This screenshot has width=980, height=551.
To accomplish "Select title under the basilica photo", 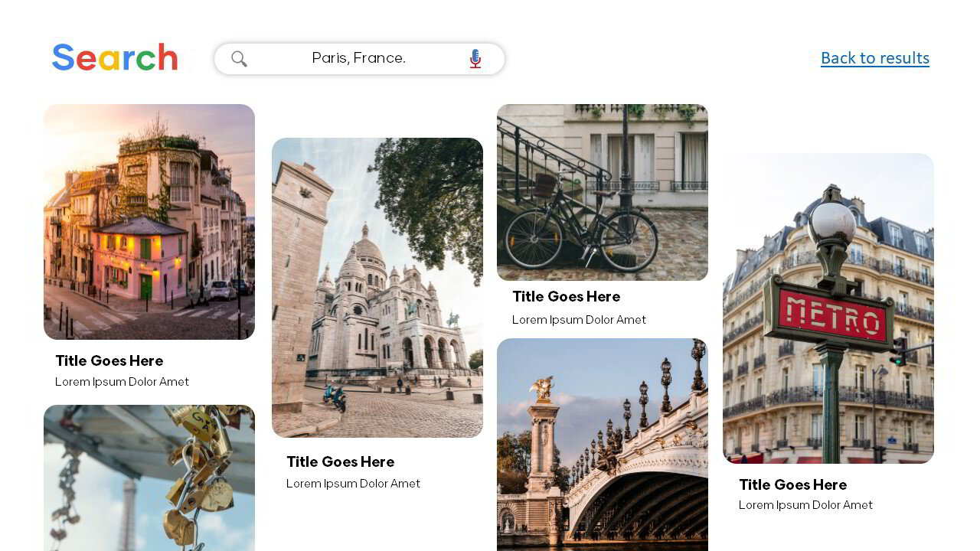I will (x=341, y=461).
